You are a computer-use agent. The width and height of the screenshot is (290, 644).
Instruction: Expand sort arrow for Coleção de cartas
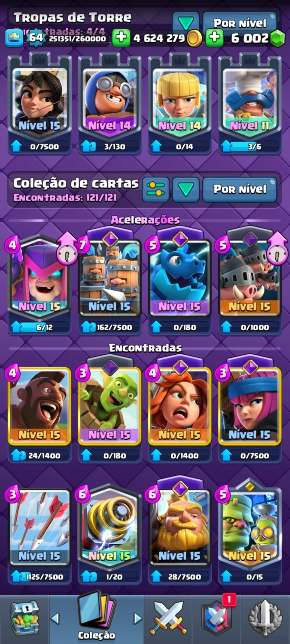(186, 190)
